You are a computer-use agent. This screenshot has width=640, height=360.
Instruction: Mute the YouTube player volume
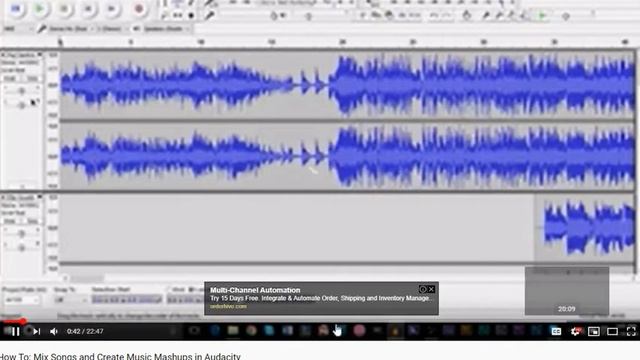tap(54, 331)
